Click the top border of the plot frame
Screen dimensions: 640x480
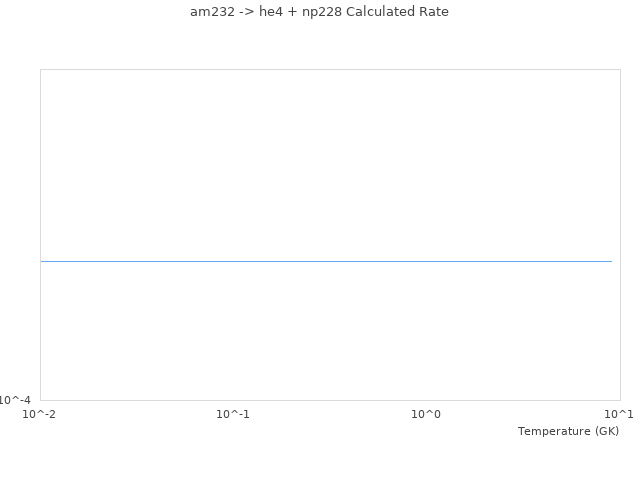click(x=330, y=69)
